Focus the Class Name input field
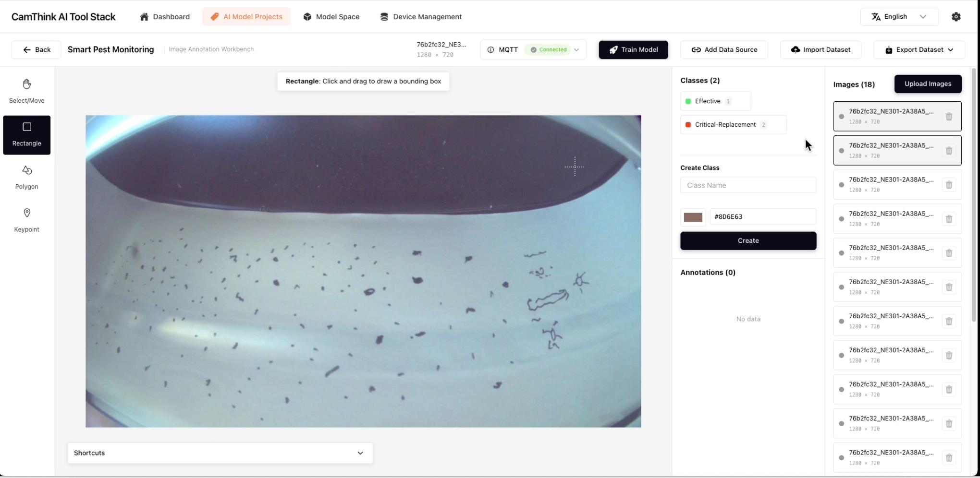 tap(748, 185)
